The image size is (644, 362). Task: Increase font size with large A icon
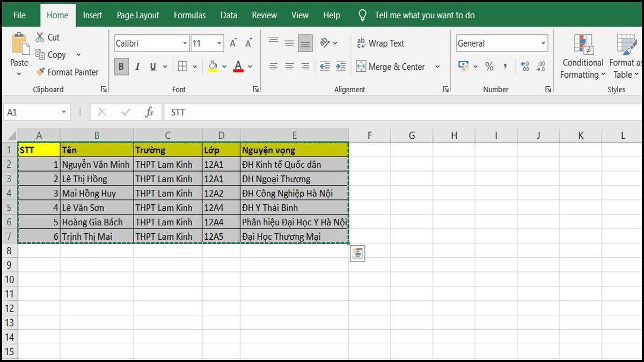tap(233, 43)
